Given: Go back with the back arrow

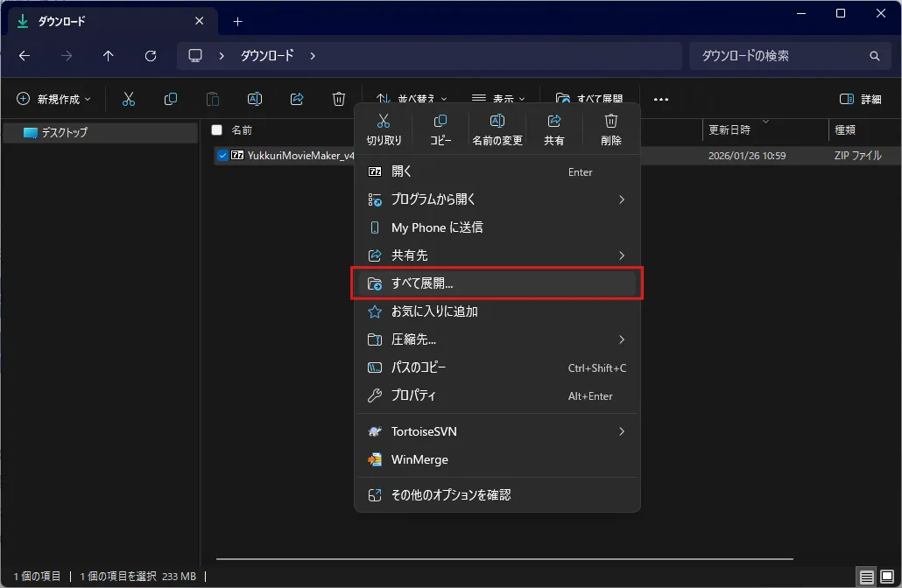Looking at the screenshot, I should [25, 56].
